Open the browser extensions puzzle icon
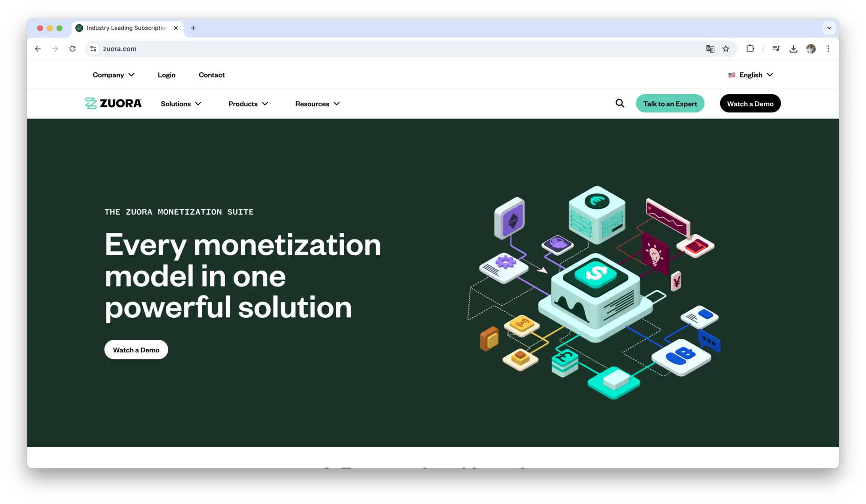The image size is (866, 504). point(750,49)
